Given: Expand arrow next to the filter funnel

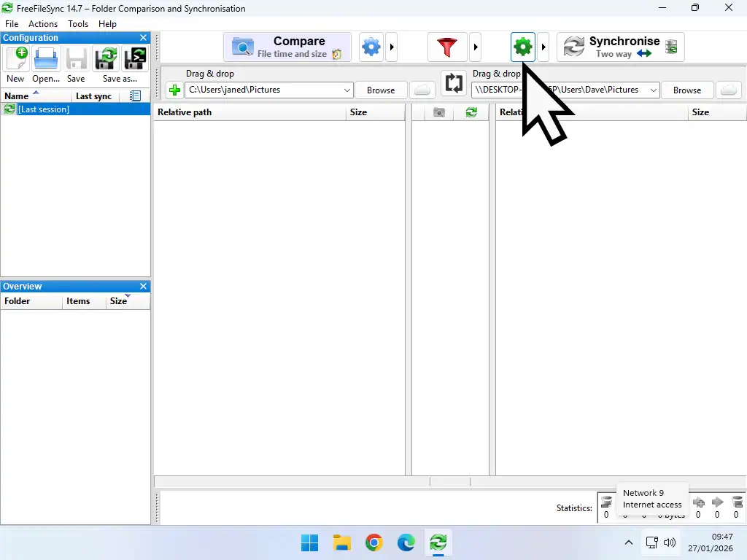Looking at the screenshot, I should pos(476,47).
